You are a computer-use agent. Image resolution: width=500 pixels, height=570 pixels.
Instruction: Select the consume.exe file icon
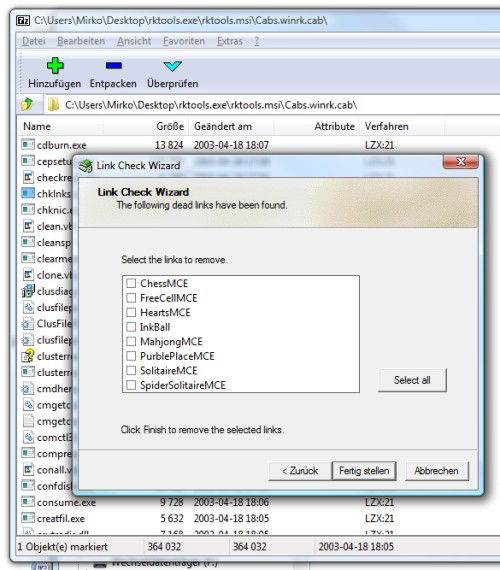(28, 502)
